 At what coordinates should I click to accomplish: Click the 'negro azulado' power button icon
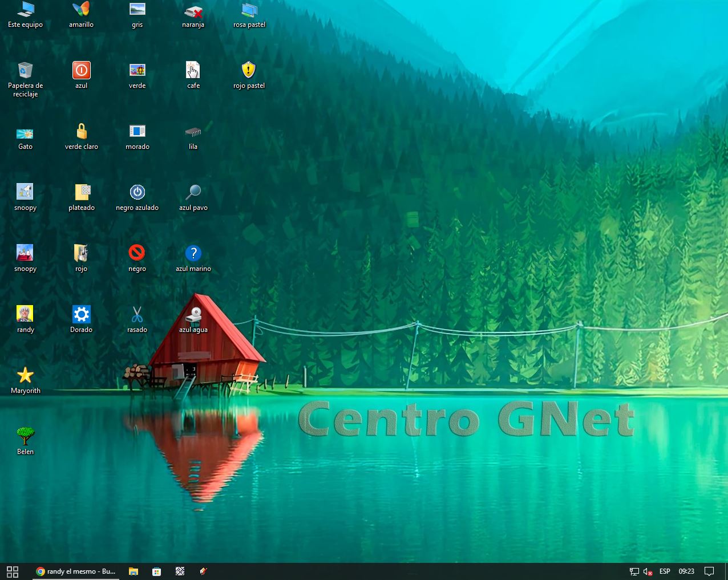(x=137, y=192)
